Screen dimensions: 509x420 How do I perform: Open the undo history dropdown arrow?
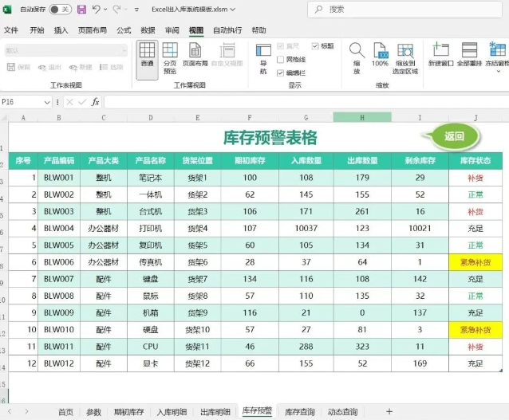(105, 10)
